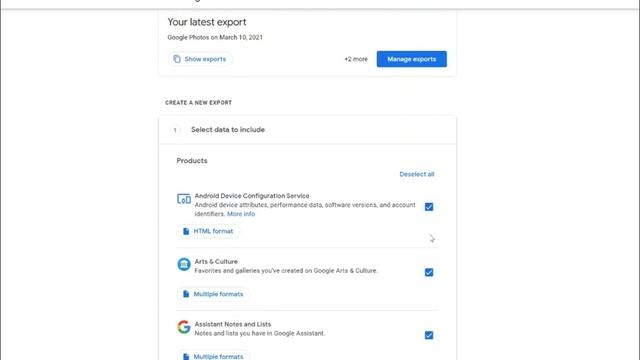
Task: Click the '+2 more' text
Action: (x=356, y=59)
